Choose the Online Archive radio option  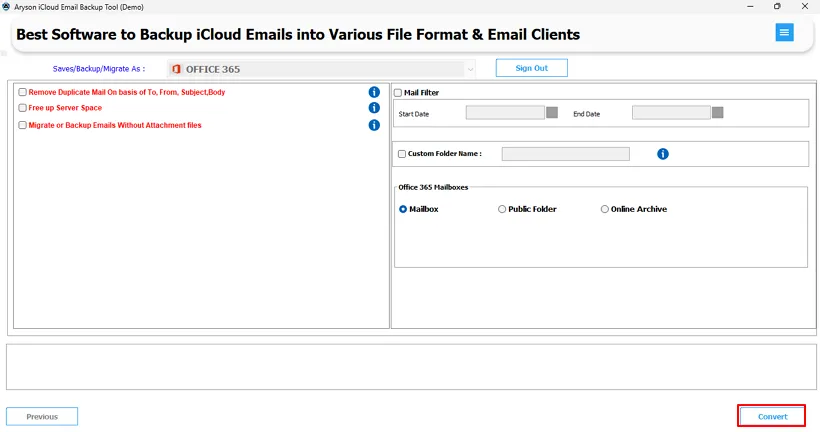[x=605, y=209]
